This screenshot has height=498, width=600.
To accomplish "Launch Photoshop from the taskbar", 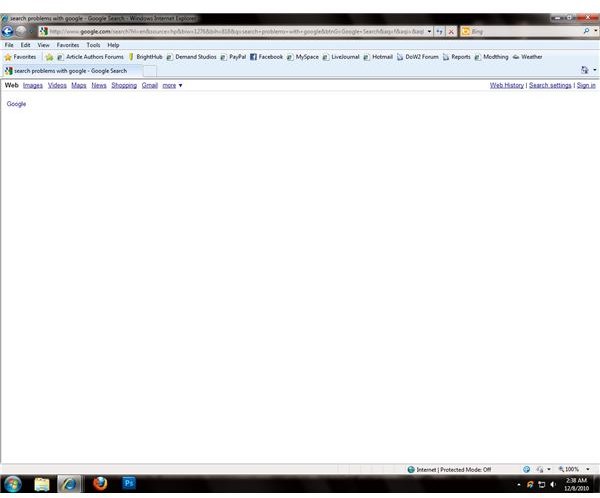I will [129, 483].
